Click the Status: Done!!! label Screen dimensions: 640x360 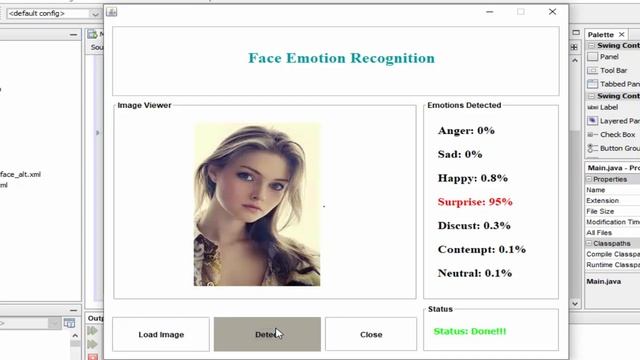(470, 331)
